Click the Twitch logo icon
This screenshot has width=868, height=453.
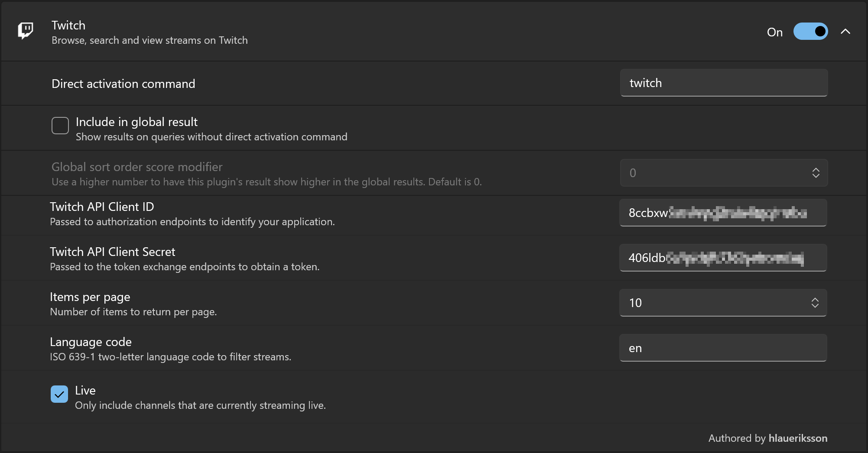point(26,31)
